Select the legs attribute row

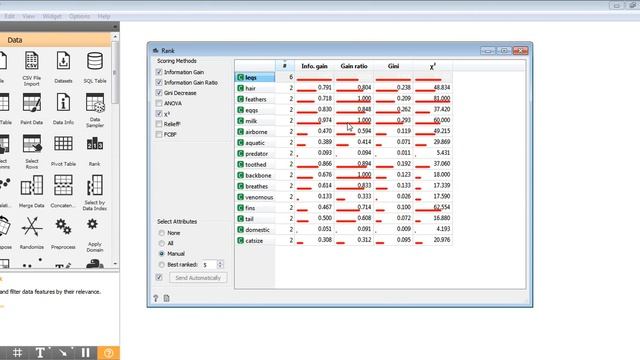[x=343, y=77]
